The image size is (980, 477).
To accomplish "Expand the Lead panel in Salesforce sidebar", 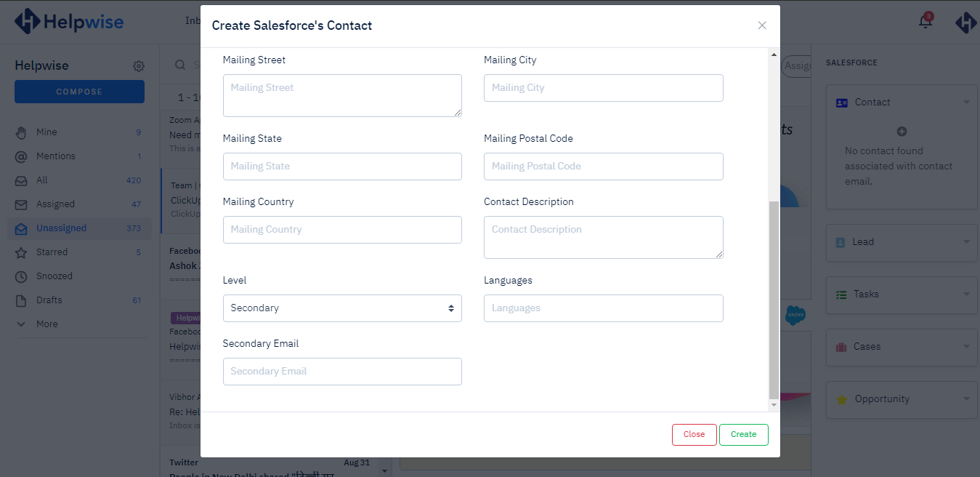I will pyautogui.click(x=966, y=242).
